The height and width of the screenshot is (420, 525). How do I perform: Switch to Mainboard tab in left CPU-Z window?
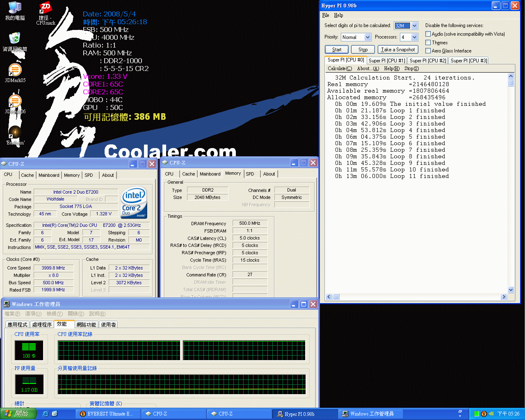(49, 175)
